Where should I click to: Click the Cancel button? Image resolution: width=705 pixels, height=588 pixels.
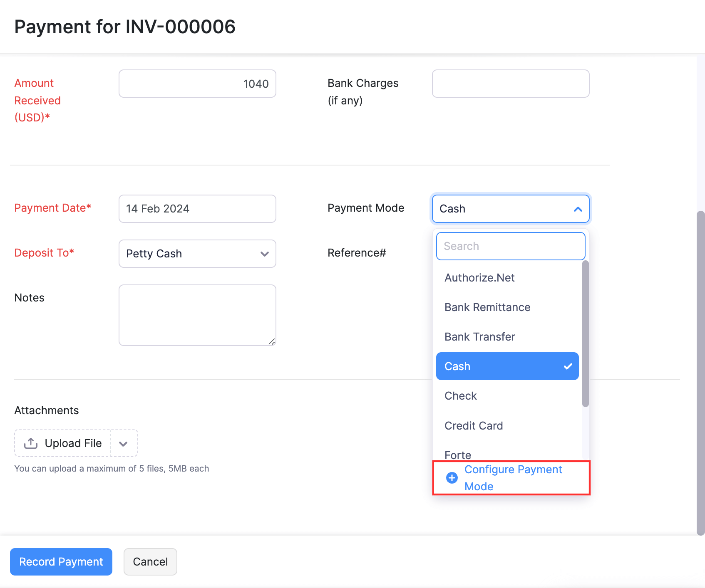[150, 561]
